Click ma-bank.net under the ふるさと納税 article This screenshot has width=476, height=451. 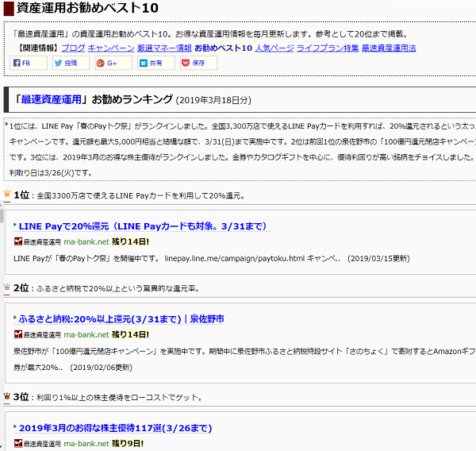[86, 335]
